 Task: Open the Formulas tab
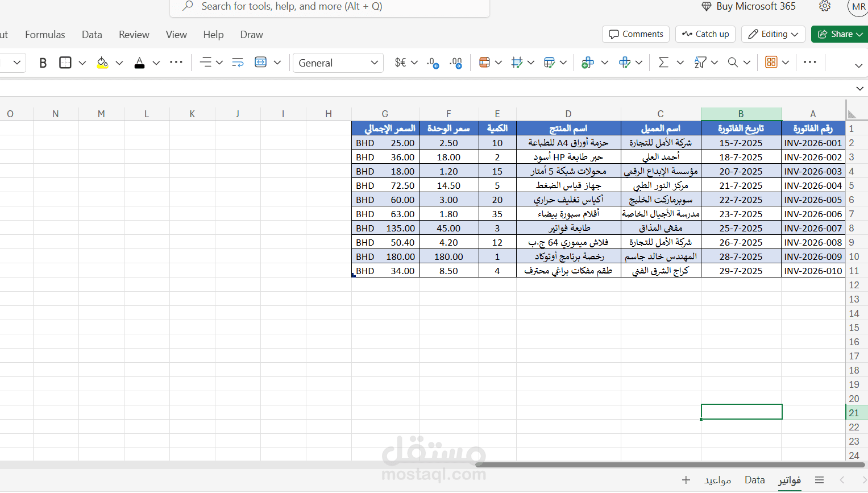[x=45, y=35]
